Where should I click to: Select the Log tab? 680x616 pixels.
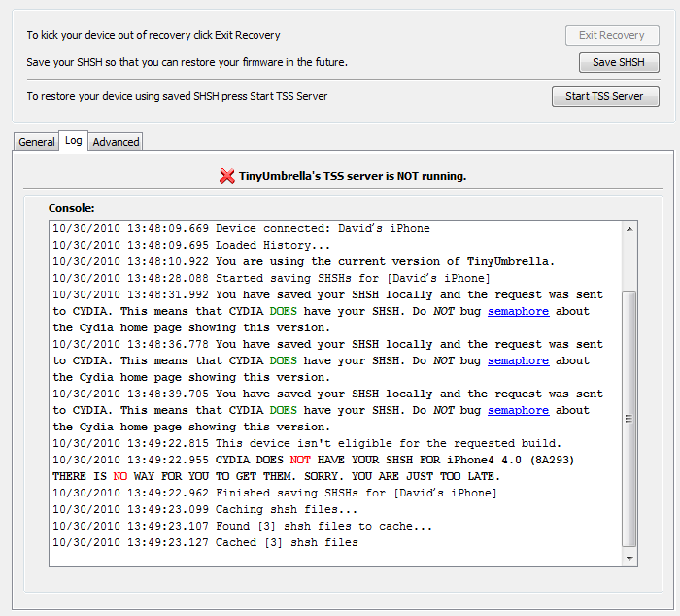tap(73, 141)
